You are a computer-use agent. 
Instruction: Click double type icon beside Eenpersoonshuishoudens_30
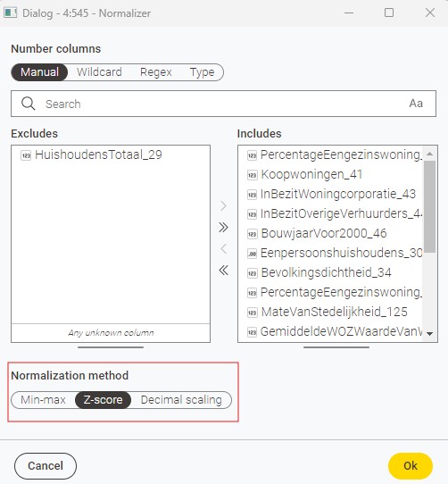[252, 254]
